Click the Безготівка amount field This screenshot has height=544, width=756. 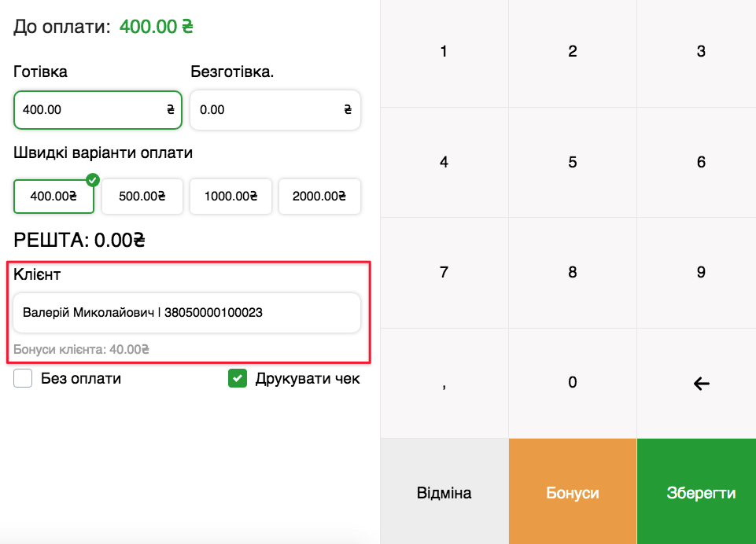(275, 110)
